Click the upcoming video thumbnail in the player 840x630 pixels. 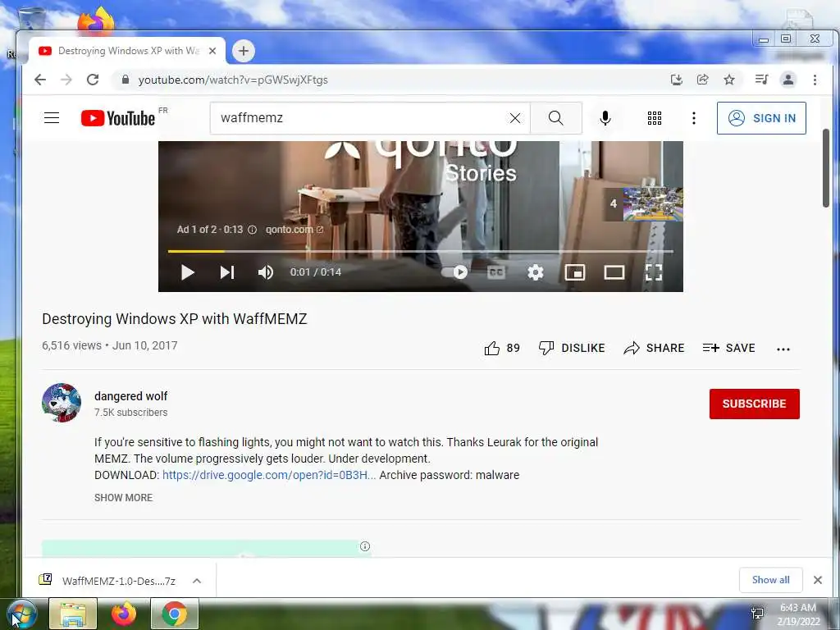(x=652, y=203)
